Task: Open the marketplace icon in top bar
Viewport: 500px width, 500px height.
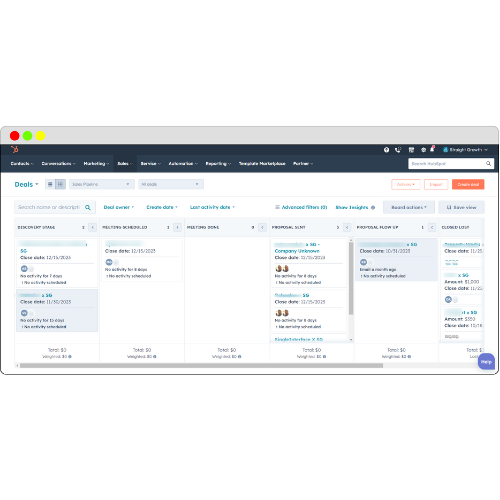Action: (x=411, y=150)
